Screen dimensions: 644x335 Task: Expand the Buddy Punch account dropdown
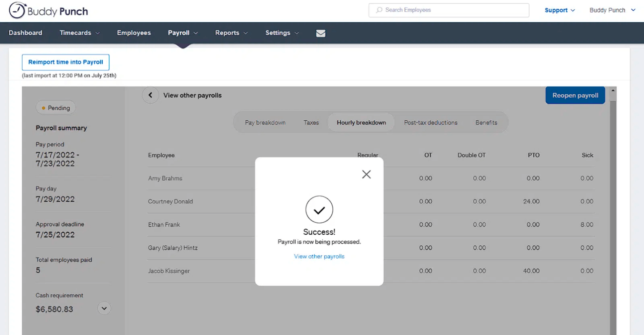click(612, 10)
